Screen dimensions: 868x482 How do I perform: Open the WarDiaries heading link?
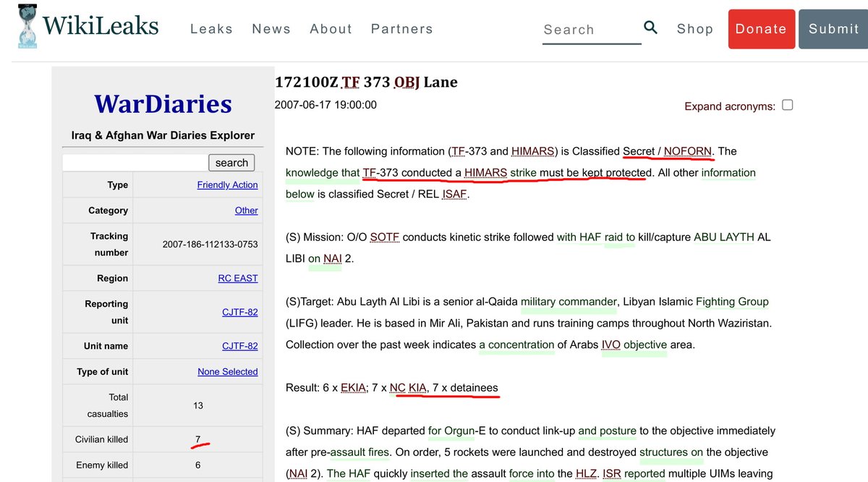point(163,103)
